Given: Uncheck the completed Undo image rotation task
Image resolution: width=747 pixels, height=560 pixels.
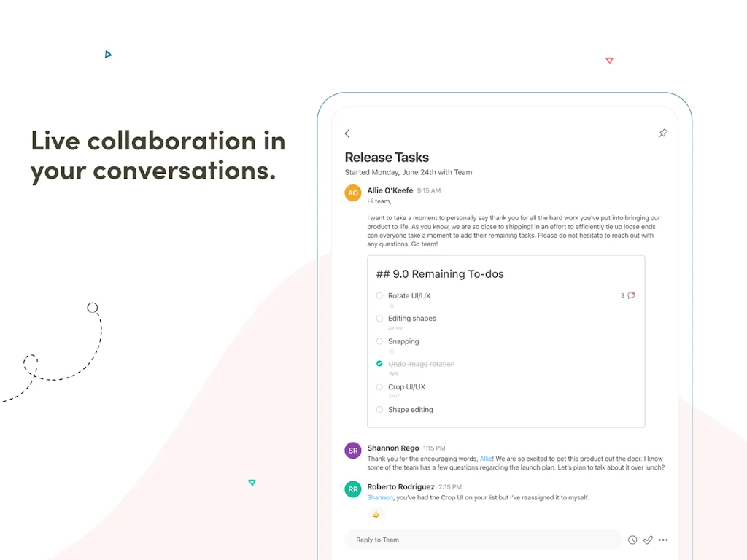Looking at the screenshot, I should (379, 363).
